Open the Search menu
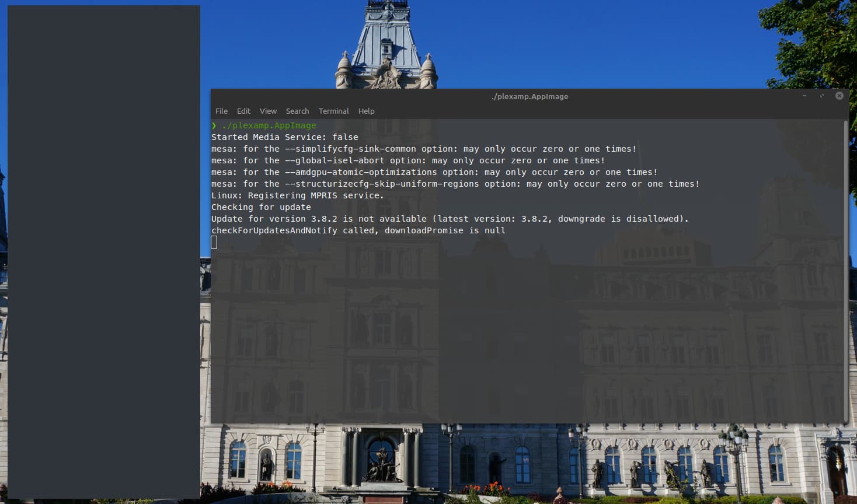The height and width of the screenshot is (504, 857). 297,111
